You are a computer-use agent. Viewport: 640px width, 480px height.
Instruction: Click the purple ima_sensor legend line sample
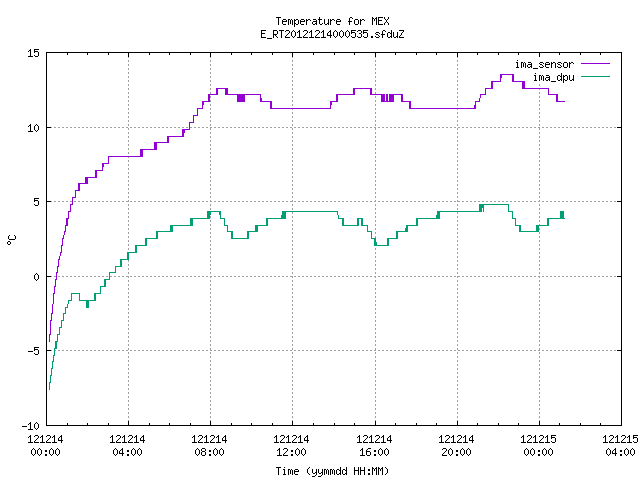point(596,64)
